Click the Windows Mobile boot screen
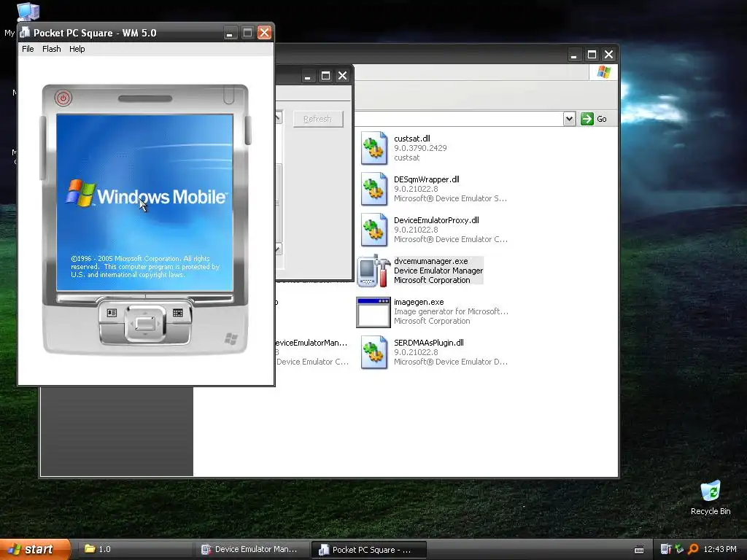The image size is (747, 560). [145, 203]
